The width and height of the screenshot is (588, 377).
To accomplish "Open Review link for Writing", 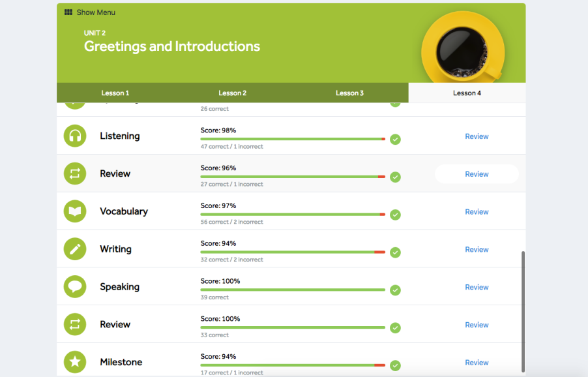I will (x=477, y=249).
